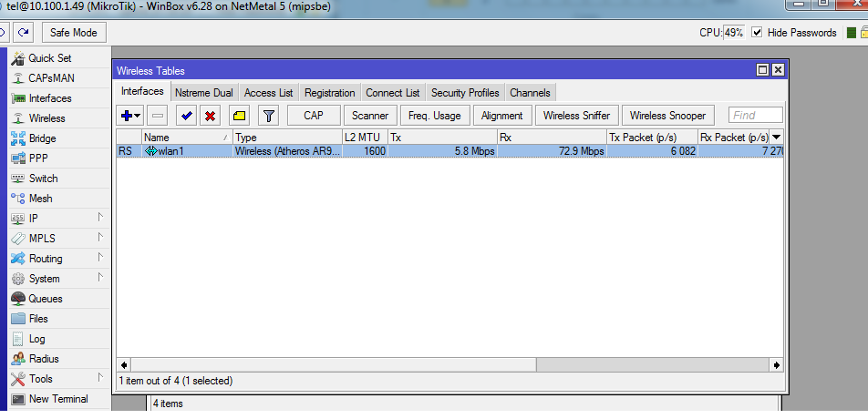Open the CAPsMAN menu icon
The image size is (868, 419).
click(18, 78)
